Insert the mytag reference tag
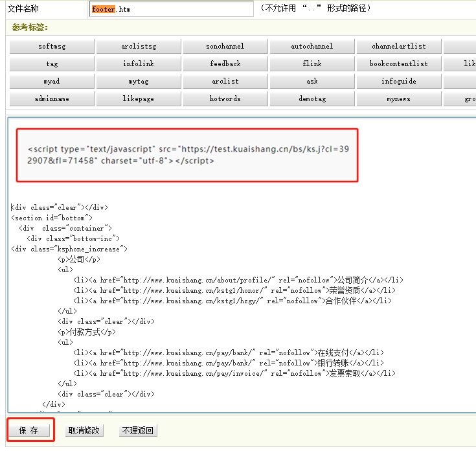476x451 pixels. point(139,82)
